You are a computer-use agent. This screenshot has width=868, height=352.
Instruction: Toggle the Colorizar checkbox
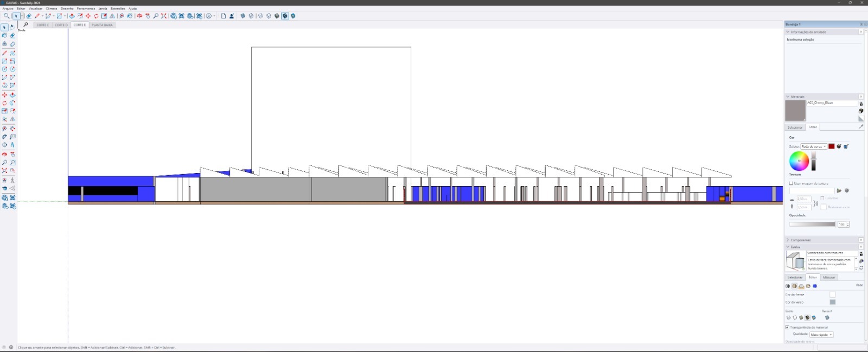pos(822,198)
